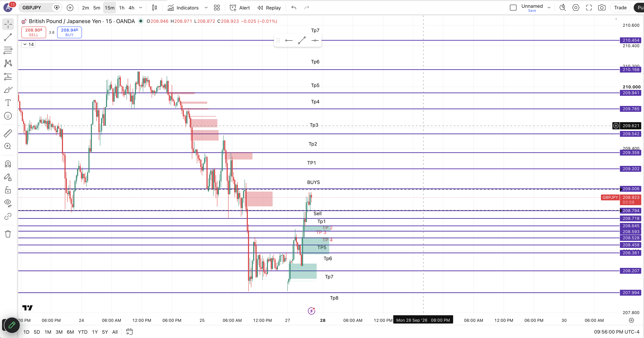
Task: Switch to 5m timeframe
Action: tap(97, 8)
